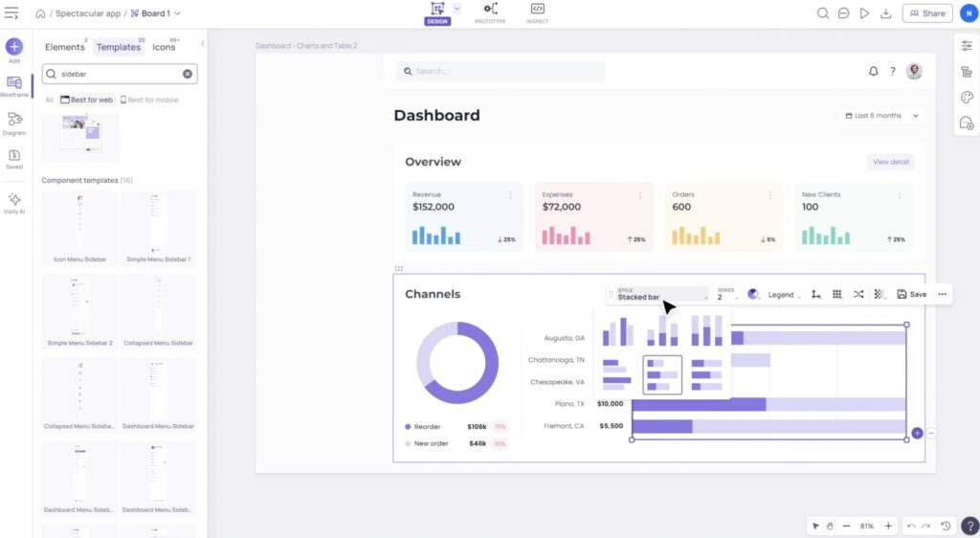Select the 'Best for web' filter
The width and height of the screenshot is (980, 538).
click(87, 100)
